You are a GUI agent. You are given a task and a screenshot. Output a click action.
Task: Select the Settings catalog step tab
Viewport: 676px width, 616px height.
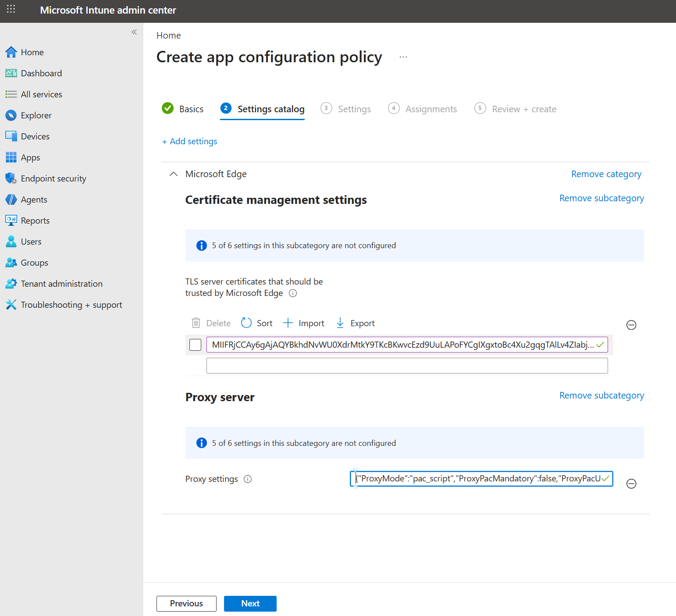pos(262,109)
